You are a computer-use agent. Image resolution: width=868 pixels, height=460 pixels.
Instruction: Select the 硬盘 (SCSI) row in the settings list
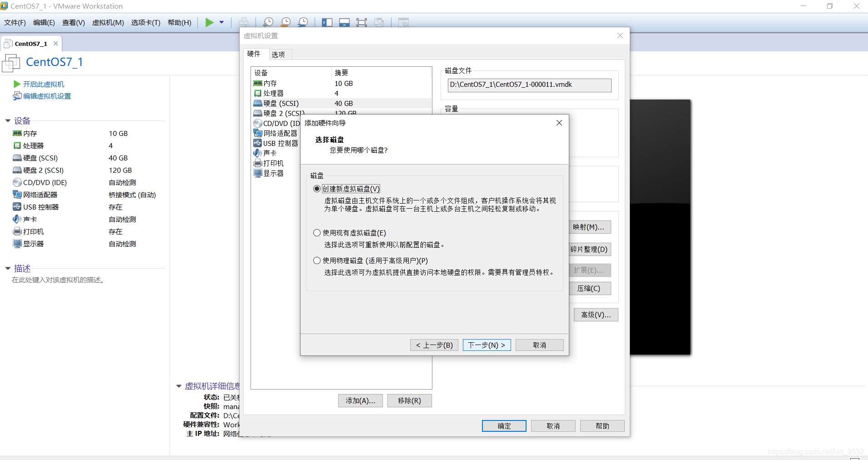(x=341, y=103)
